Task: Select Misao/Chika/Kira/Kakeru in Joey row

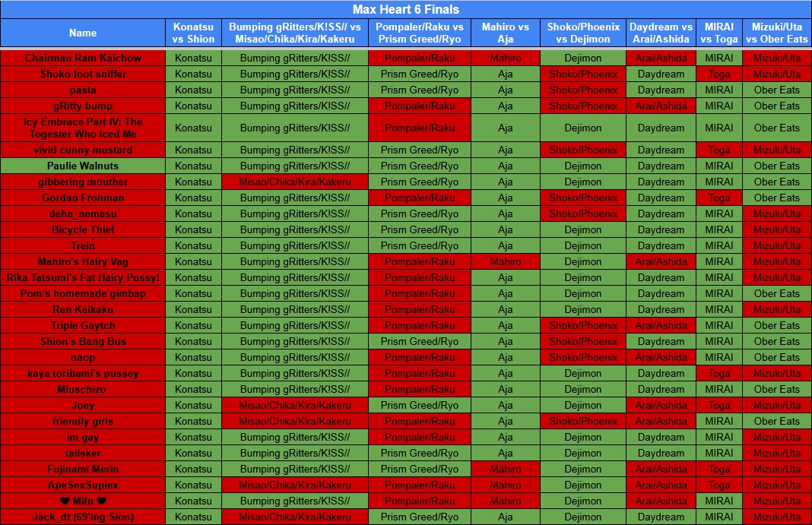Action: point(295,406)
